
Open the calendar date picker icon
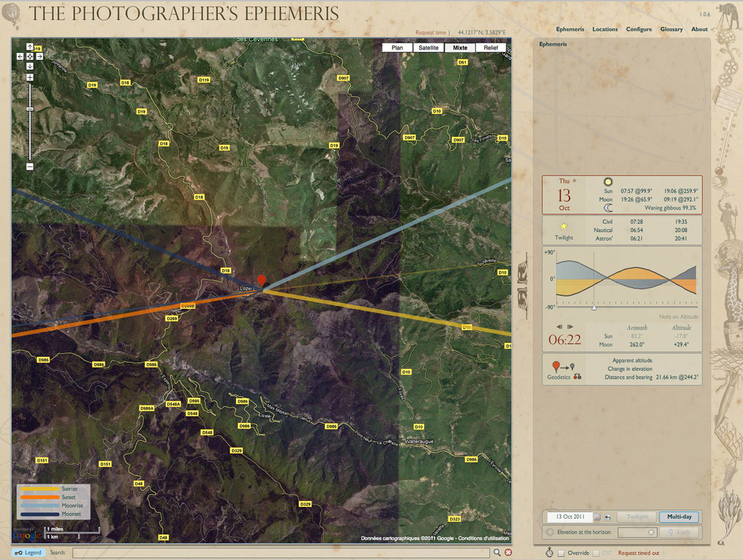[597, 517]
